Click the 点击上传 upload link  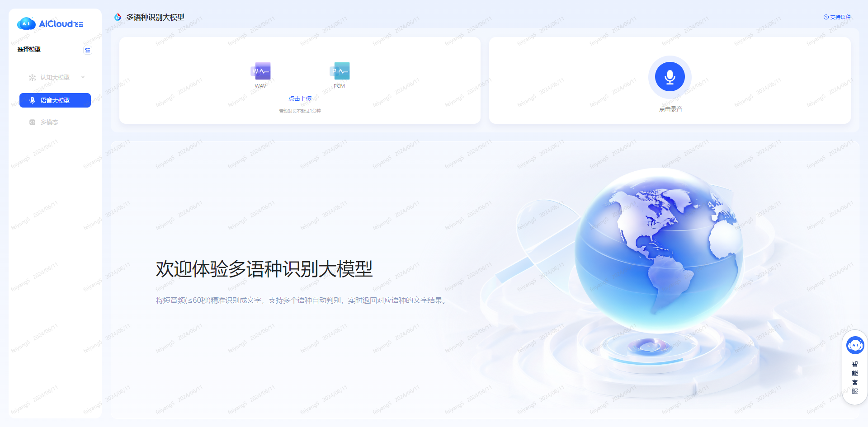point(300,99)
